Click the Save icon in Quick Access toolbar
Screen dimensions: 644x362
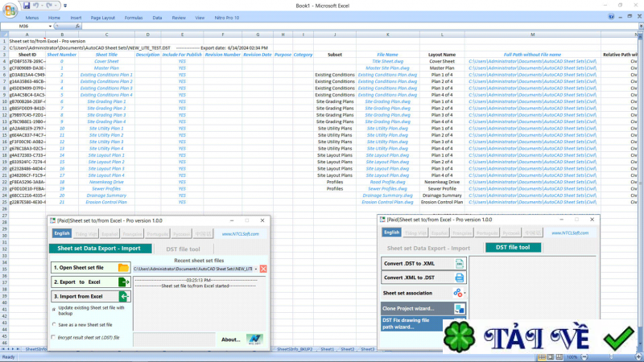click(x=26, y=5)
